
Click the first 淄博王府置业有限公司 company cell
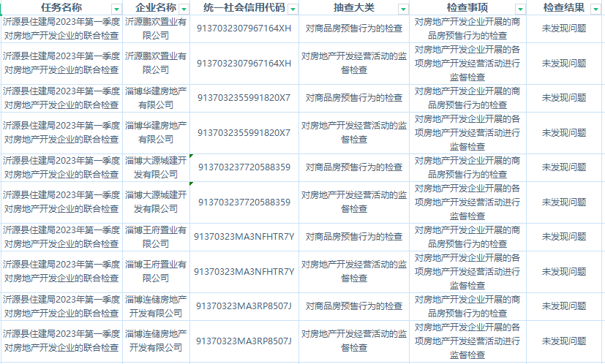[156, 237]
